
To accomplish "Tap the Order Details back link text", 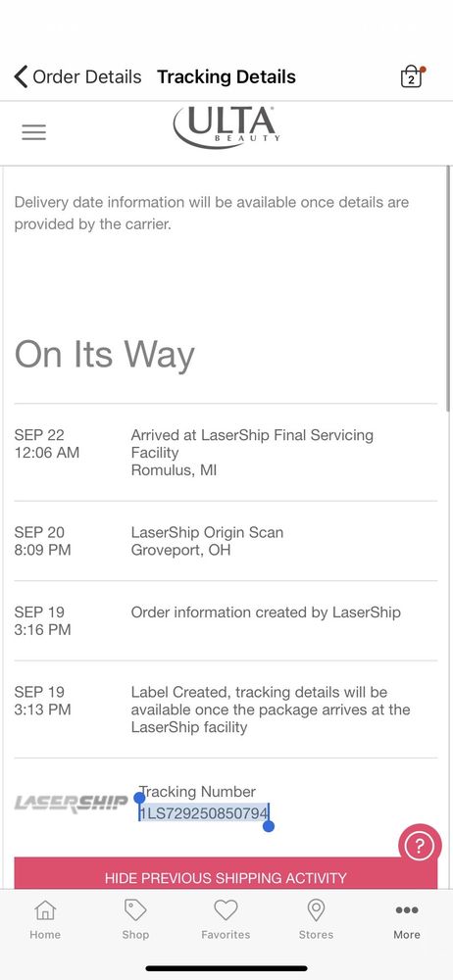I will click(x=87, y=76).
